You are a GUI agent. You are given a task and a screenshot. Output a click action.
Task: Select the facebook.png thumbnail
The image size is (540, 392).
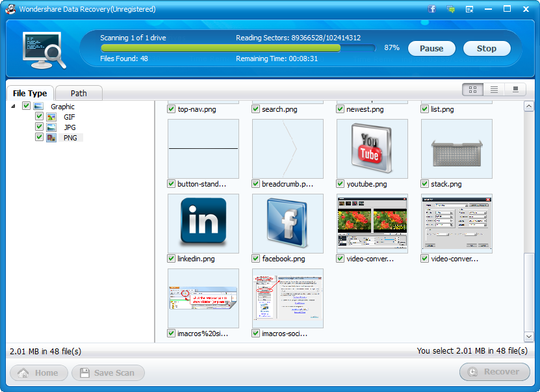(x=288, y=223)
